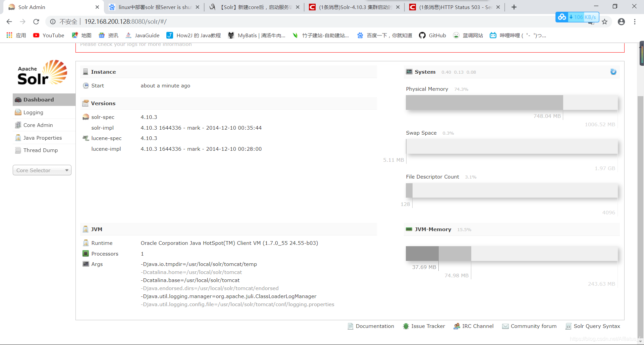Click the Java Properties sidebar icon
Viewport: 644px width, 345px height.
point(18,138)
